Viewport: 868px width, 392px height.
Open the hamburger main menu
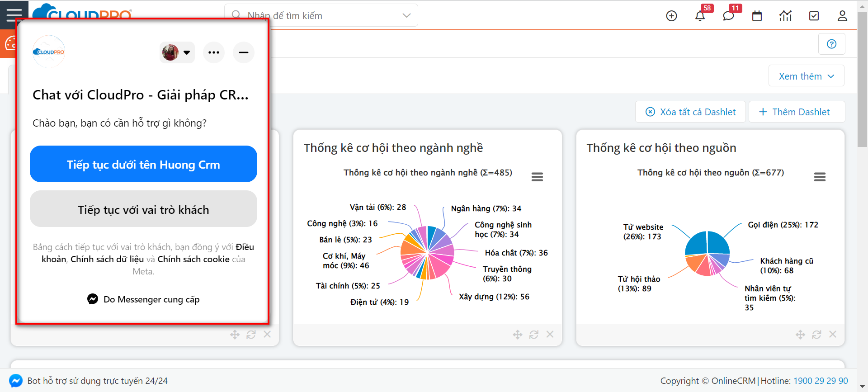[x=14, y=14]
